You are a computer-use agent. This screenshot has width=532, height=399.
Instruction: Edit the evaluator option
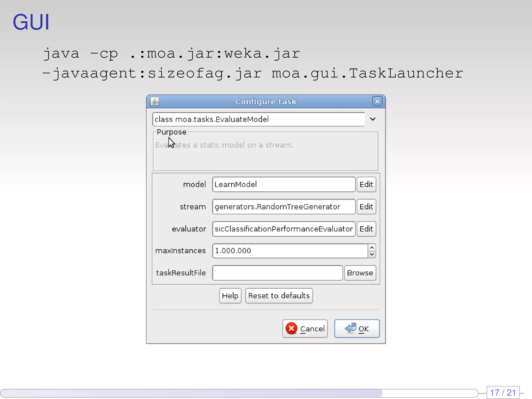(366, 229)
